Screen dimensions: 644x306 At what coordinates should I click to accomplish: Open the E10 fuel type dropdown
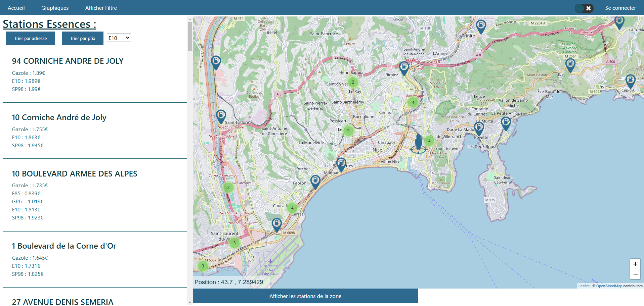(x=119, y=38)
